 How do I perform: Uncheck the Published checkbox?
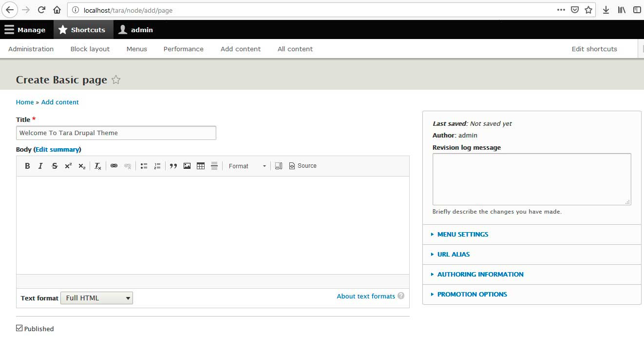(x=19, y=328)
